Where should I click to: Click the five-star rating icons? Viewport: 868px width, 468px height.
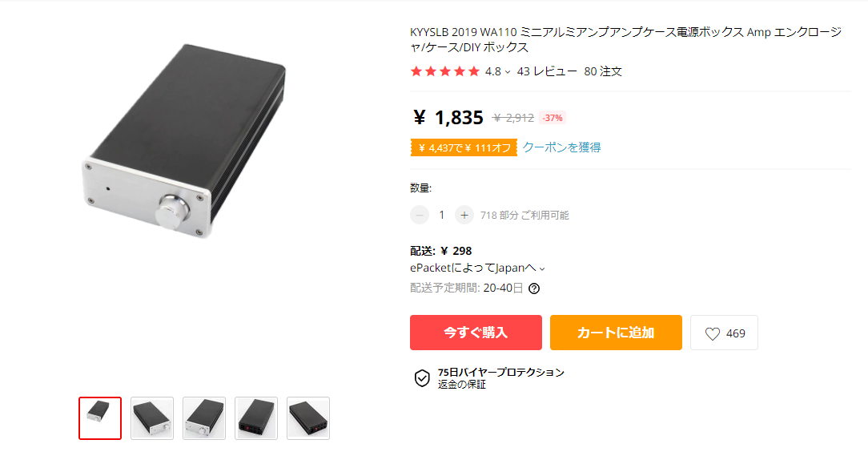click(444, 71)
